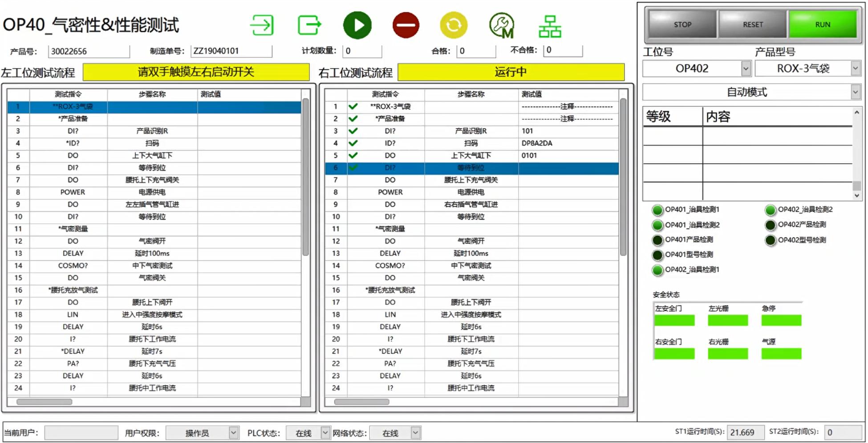Click the 左安全门 green status indicator

coord(674,320)
